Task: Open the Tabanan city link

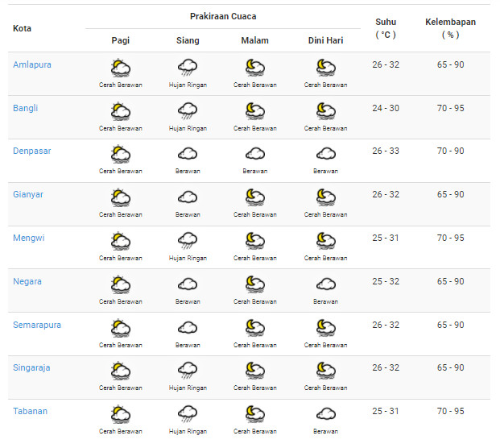Action: (30, 411)
